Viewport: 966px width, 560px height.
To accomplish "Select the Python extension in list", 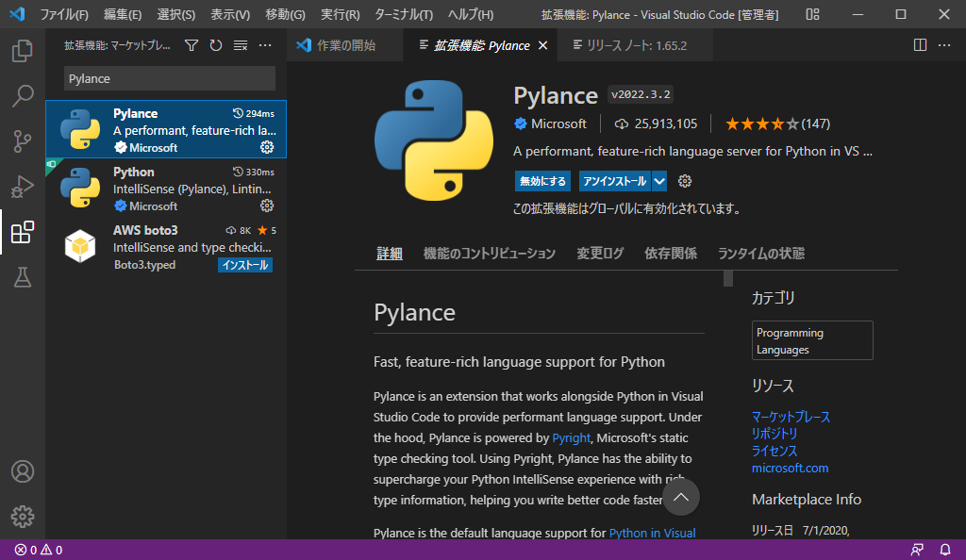I will tap(166, 188).
